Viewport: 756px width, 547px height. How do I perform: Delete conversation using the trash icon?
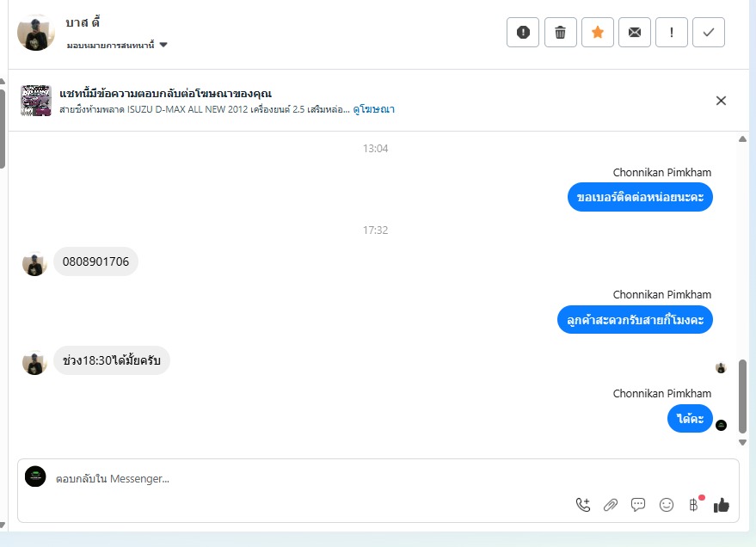560,33
